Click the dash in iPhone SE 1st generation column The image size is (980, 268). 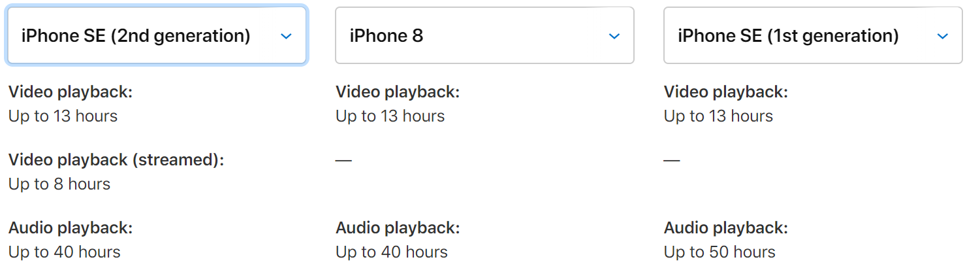[672, 160]
